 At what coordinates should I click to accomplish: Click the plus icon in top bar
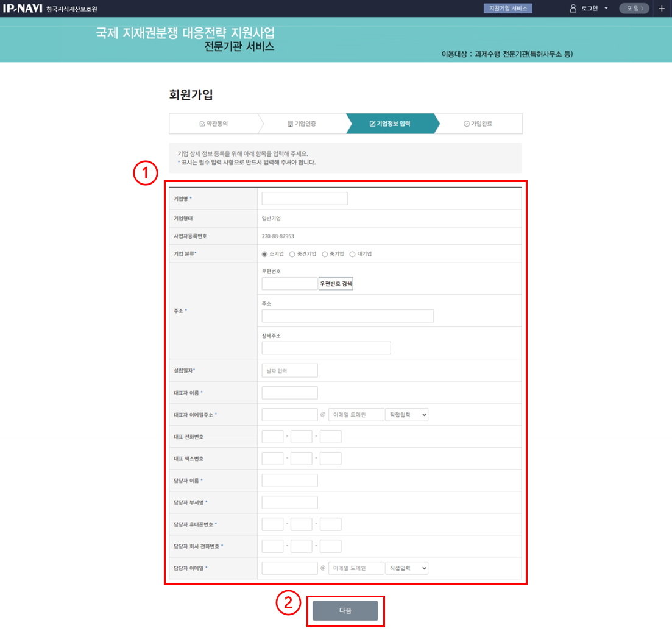pos(662,9)
